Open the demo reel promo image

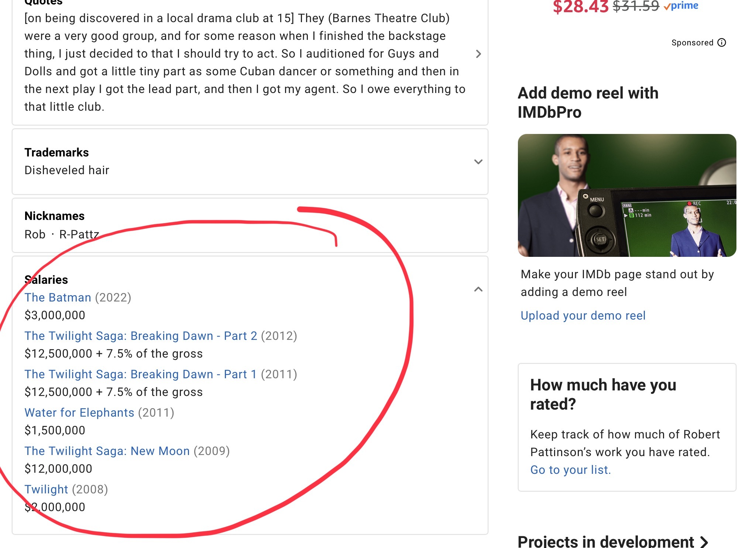coord(627,195)
